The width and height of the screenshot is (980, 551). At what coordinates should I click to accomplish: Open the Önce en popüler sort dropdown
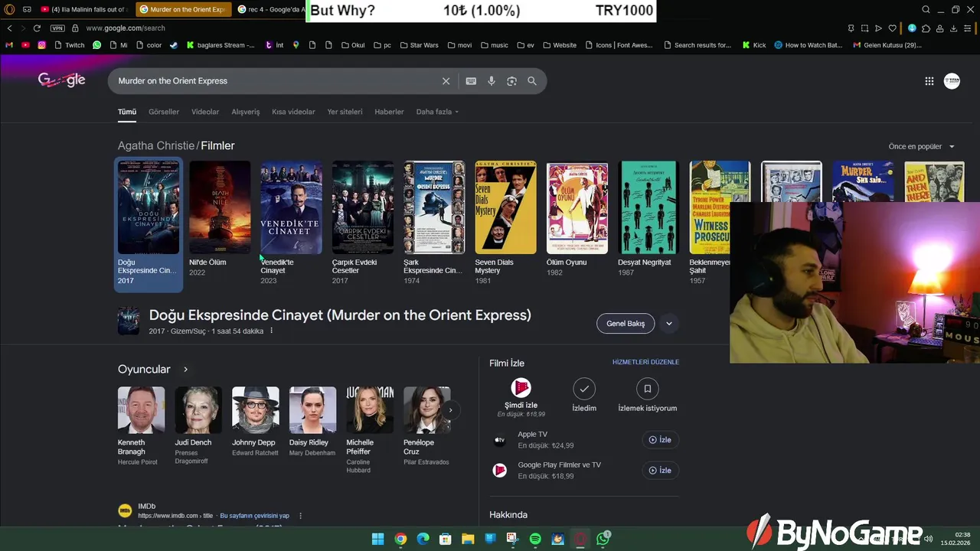922,146
